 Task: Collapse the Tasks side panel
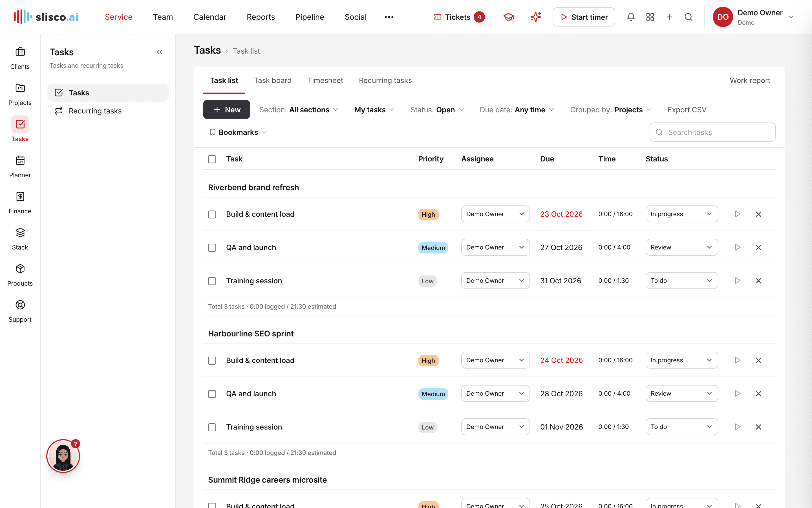(x=160, y=52)
